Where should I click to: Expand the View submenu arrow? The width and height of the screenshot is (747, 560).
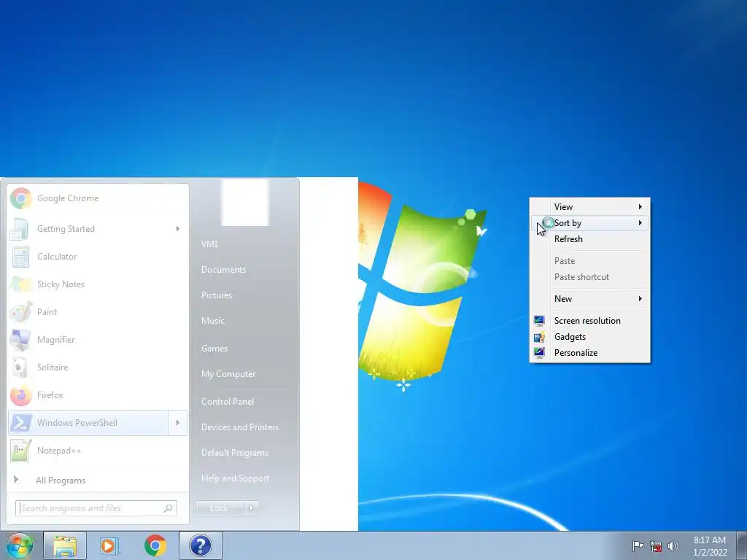tap(640, 206)
